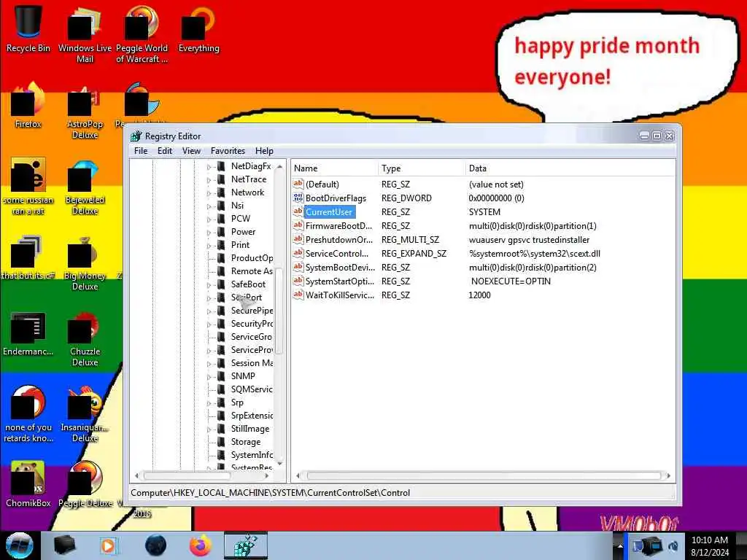The image size is (747, 560).
Task: Open ChomikBox desktop icon
Action: click(x=28, y=484)
